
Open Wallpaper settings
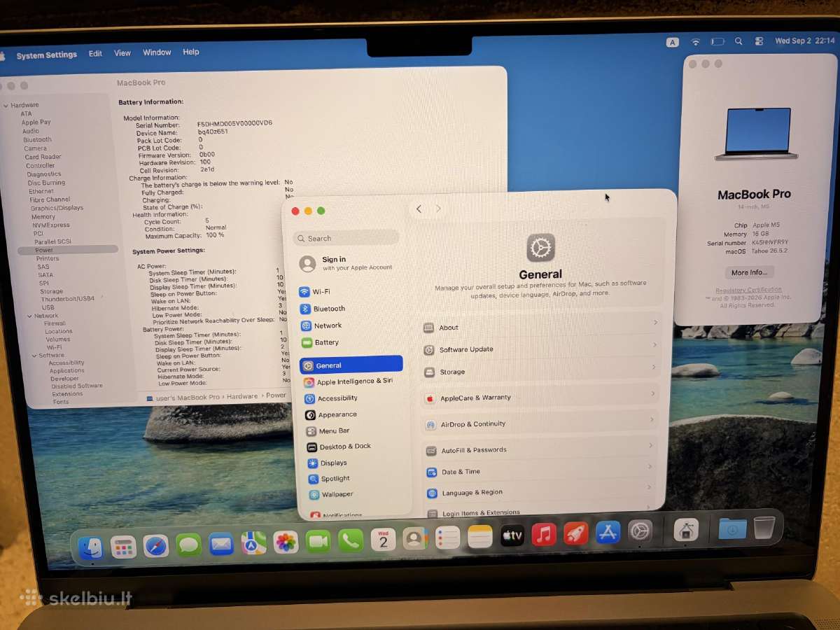(330, 494)
